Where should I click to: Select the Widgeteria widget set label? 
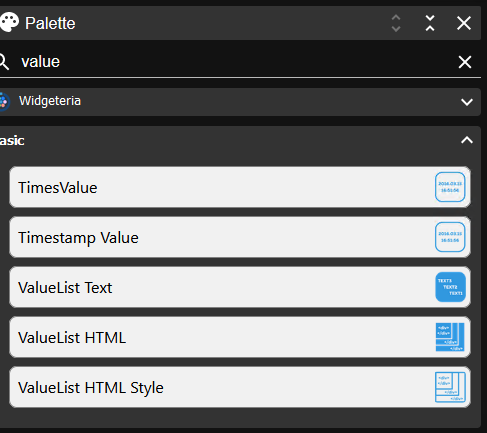50,101
